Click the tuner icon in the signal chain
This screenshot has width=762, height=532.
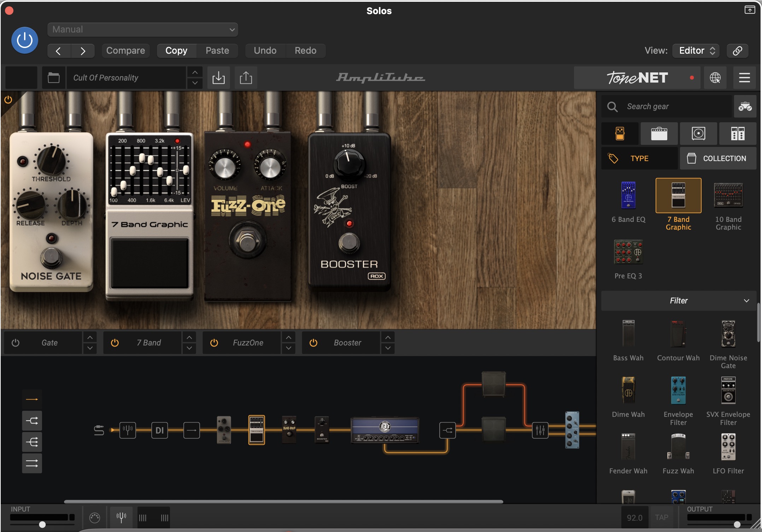[128, 430]
